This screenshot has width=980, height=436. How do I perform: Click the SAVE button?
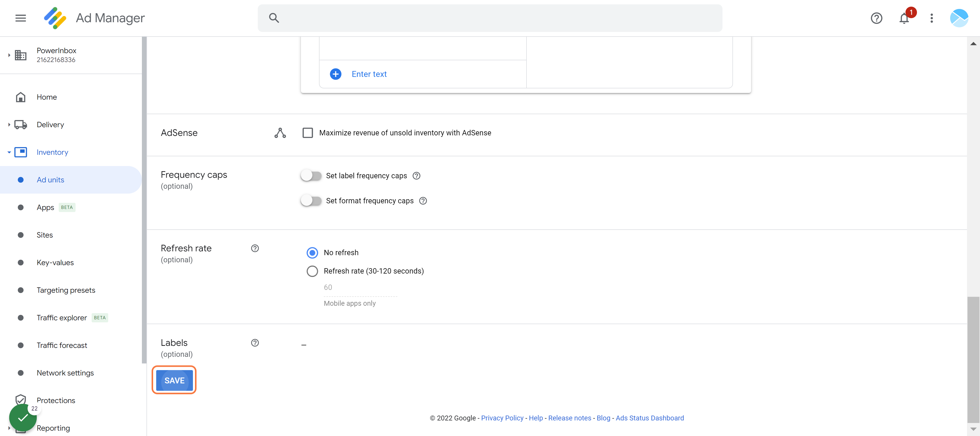coord(174,380)
